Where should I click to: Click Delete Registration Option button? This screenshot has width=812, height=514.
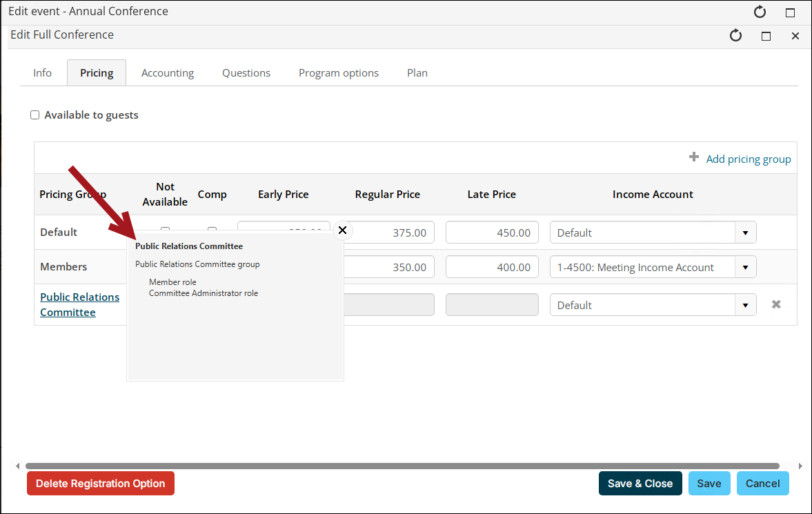pyautogui.click(x=101, y=484)
